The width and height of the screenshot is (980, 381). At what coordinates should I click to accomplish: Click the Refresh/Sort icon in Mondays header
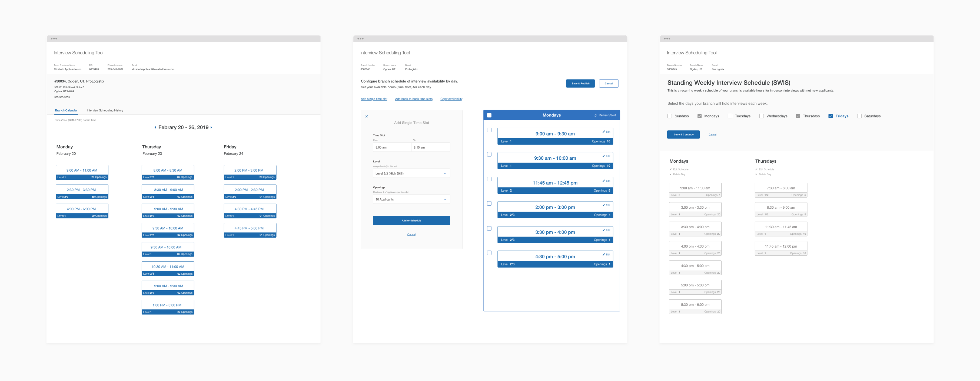(x=596, y=115)
